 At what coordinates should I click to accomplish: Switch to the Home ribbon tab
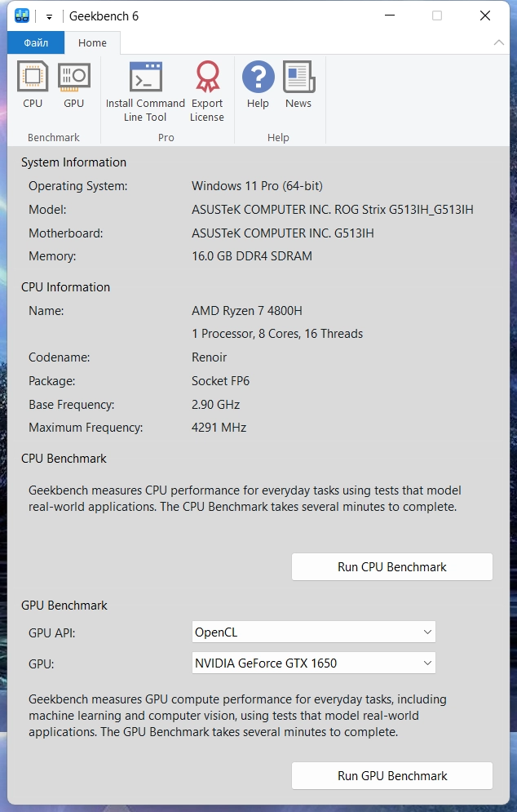tap(92, 42)
